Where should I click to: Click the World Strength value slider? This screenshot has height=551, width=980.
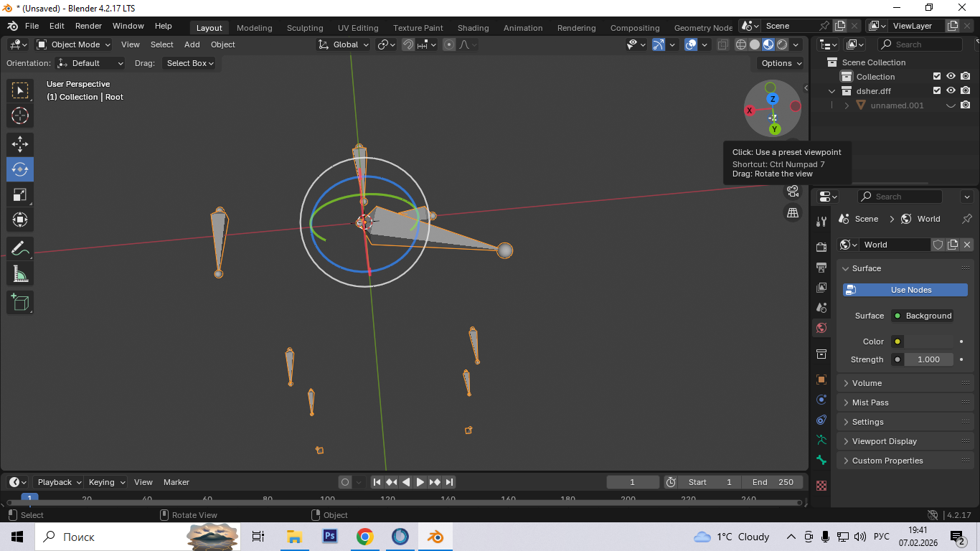pos(928,359)
